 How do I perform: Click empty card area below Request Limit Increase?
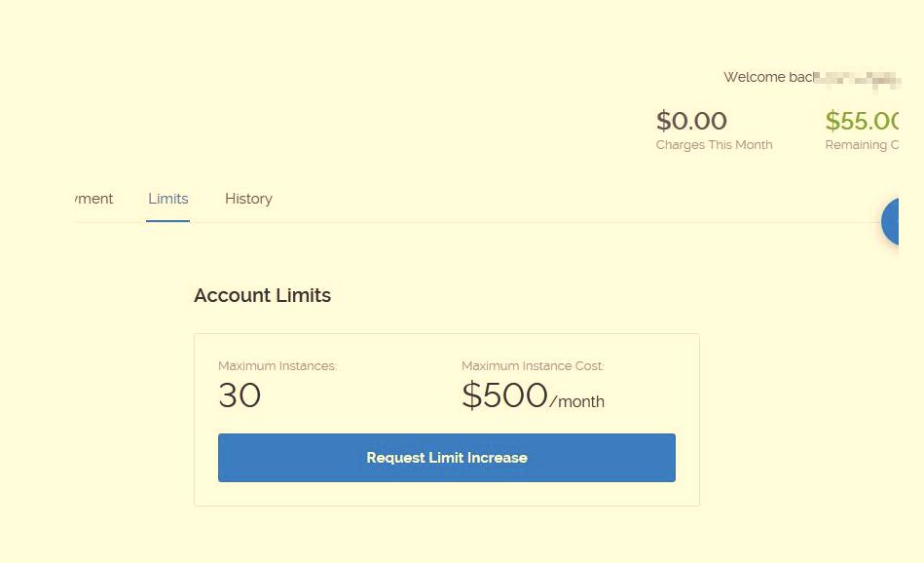coord(446,494)
